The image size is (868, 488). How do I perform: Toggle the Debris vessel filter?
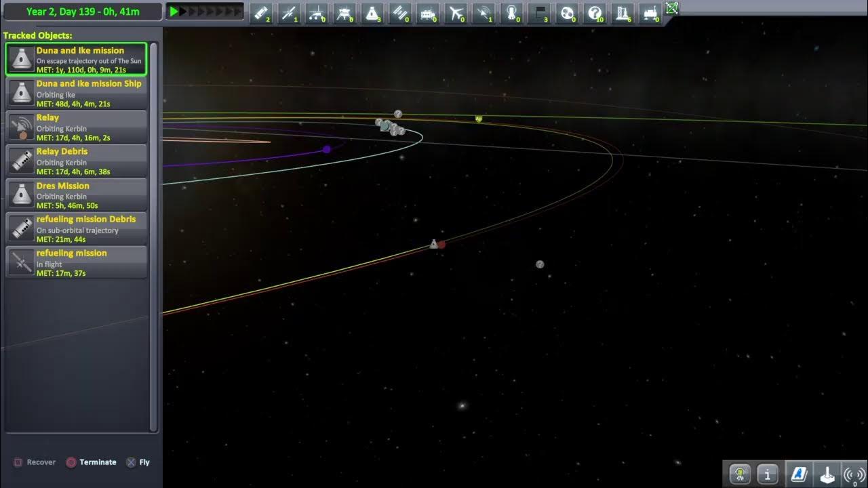[261, 13]
